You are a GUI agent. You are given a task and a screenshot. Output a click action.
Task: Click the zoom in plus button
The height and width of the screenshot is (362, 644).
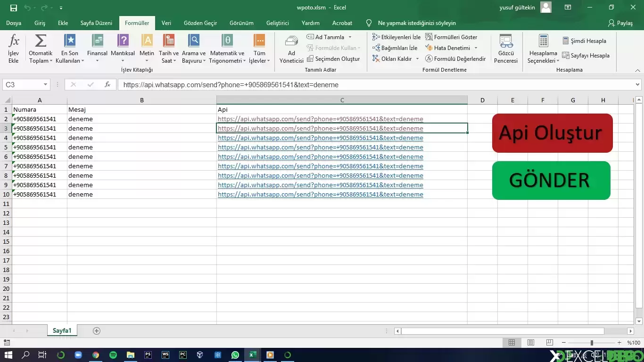click(x=619, y=343)
